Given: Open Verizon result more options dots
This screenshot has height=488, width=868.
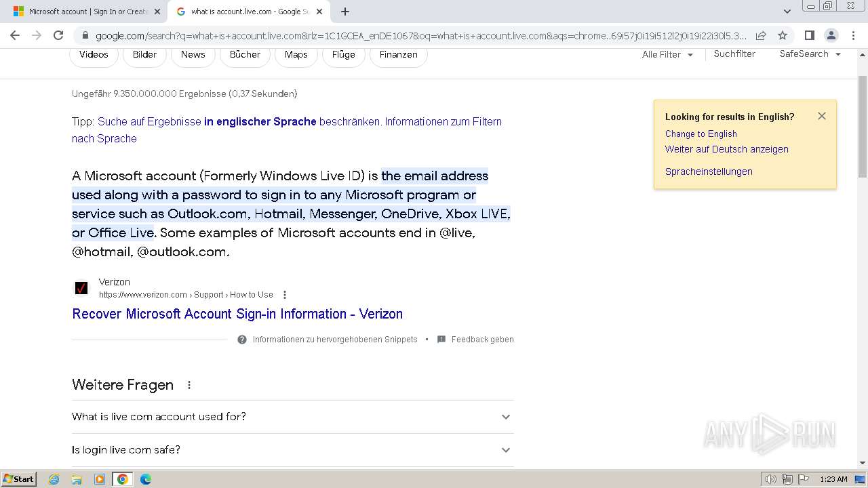Looking at the screenshot, I should click(x=285, y=295).
